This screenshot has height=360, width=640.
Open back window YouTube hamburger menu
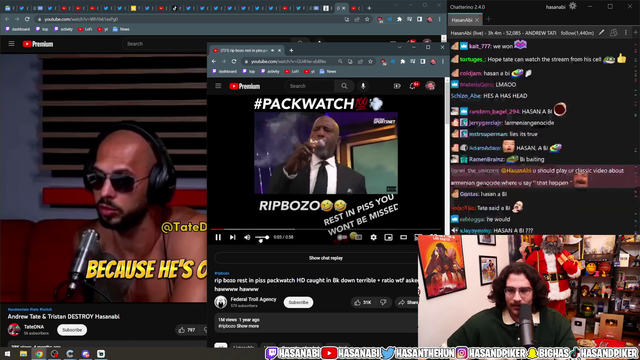11,44
